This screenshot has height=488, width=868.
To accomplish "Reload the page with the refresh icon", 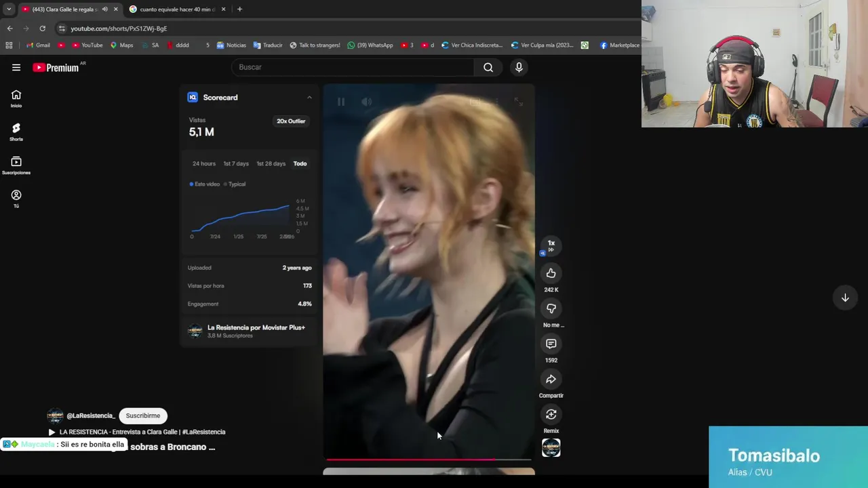I will 42,28.
